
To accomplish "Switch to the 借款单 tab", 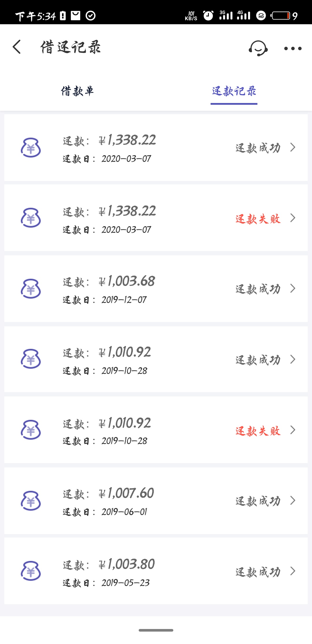I will [x=77, y=91].
